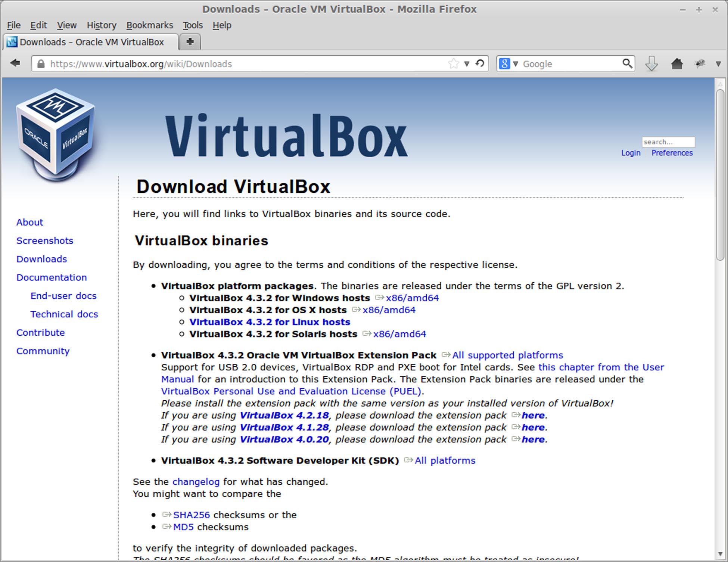Reload the current page
Viewport: 728px width, 562px height.
(x=480, y=63)
